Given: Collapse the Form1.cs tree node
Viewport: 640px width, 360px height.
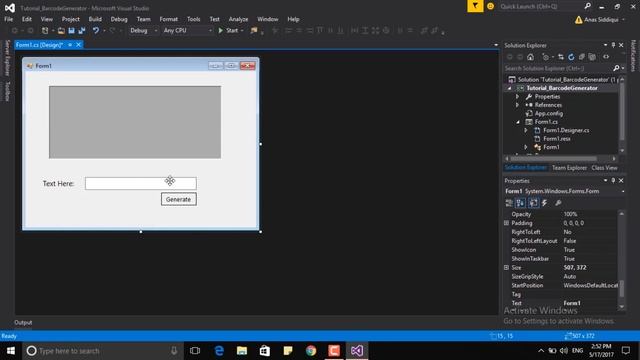Looking at the screenshot, I should tap(518, 122).
